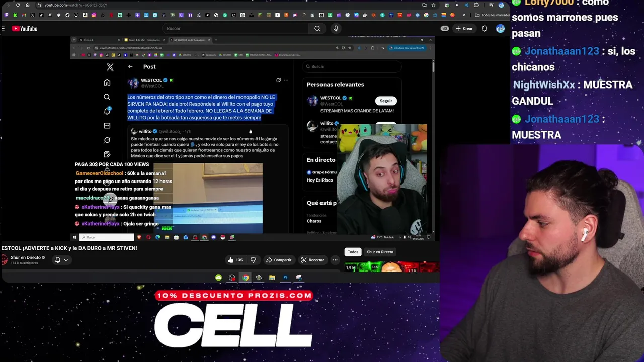
Task: Click the Grok icon on WESTCOL's post
Action: [278, 80]
